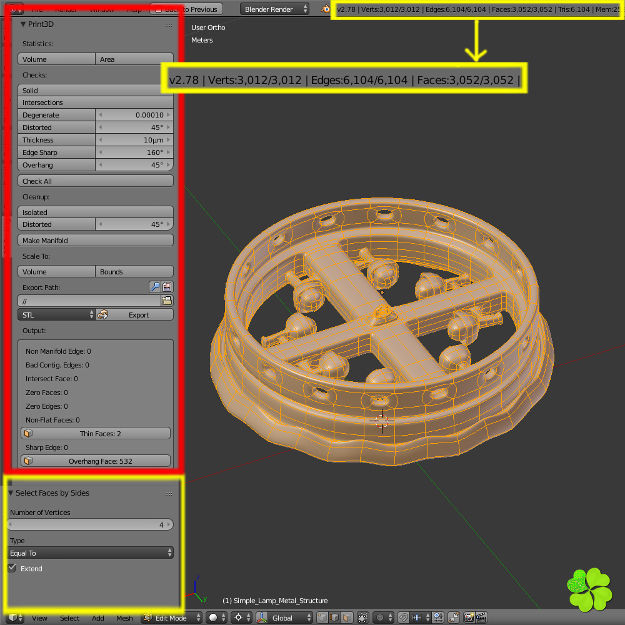Adjust the Thickness 10µm value slider

pyautogui.click(x=135, y=140)
